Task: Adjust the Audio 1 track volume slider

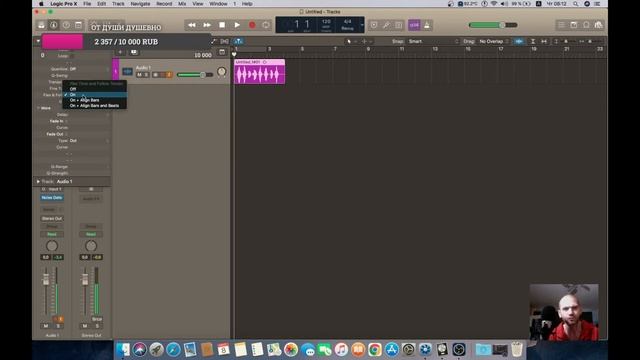Action: tap(195, 75)
